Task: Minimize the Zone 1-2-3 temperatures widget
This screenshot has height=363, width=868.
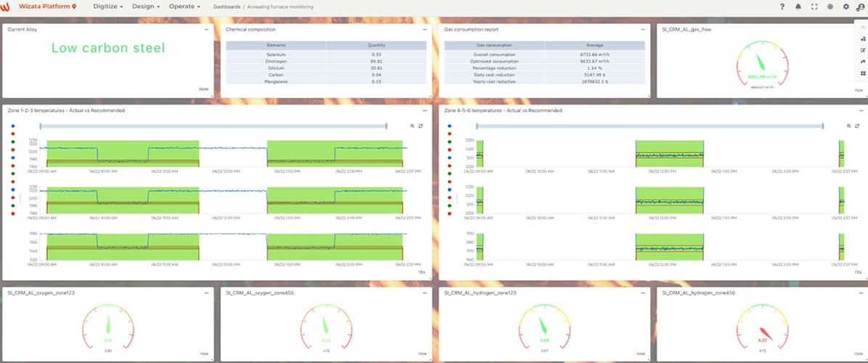Action: point(425,110)
